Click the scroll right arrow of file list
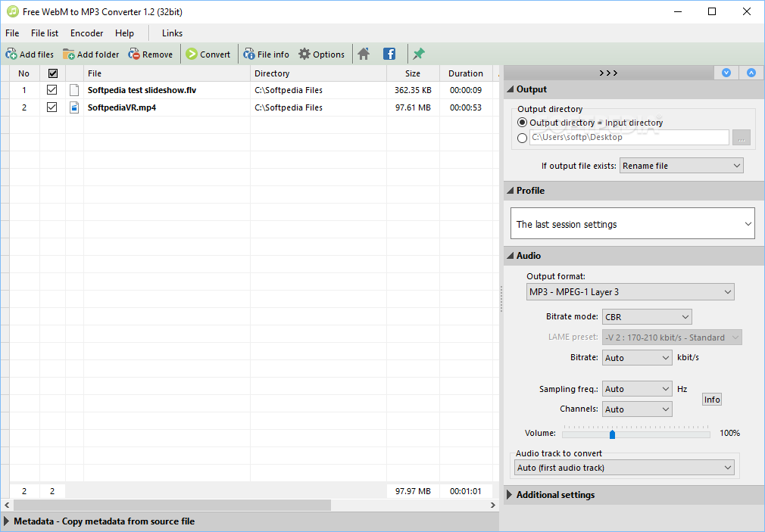This screenshot has height=532, width=765. click(493, 506)
